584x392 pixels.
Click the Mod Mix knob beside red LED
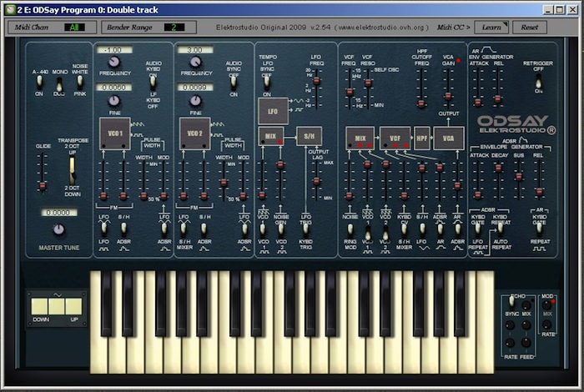(x=546, y=305)
